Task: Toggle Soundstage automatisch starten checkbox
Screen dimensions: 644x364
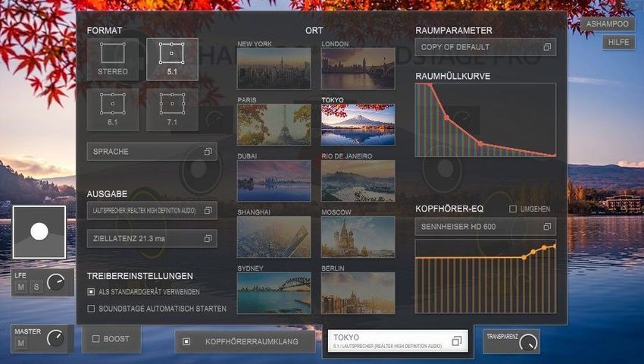Action: coord(92,309)
